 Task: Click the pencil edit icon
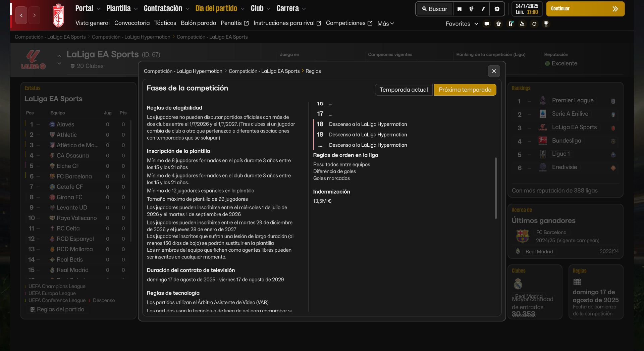483,9
